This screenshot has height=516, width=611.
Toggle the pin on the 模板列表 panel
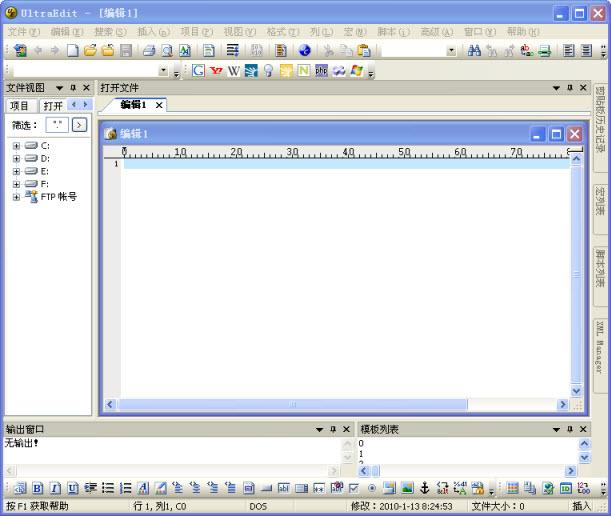click(570, 429)
